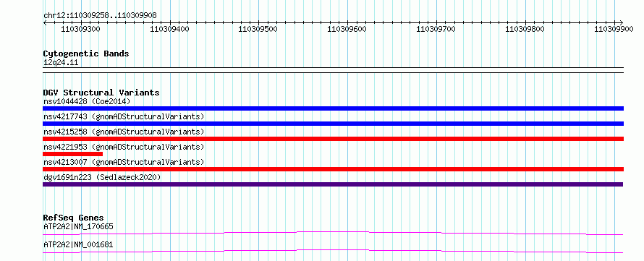Open the DGV Structural Variants track header
Viewport: 644px width, 261px height.
point(101,93)
